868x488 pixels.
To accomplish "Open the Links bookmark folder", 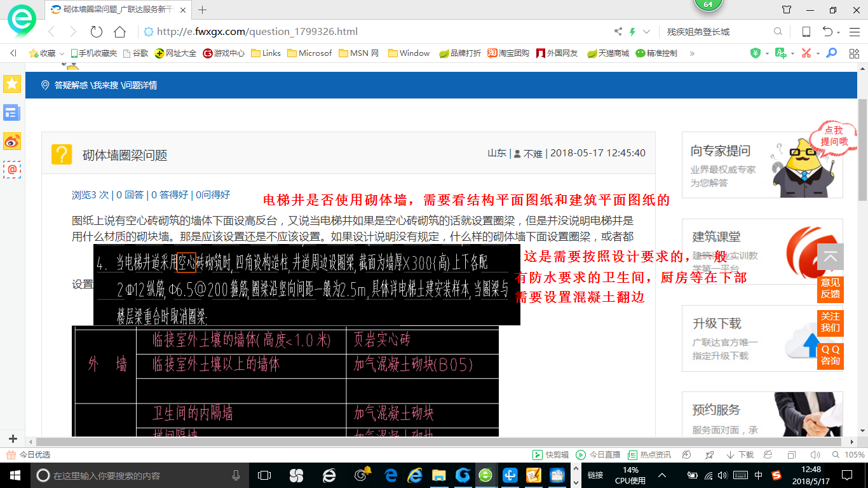I will (x=266, y=53).
